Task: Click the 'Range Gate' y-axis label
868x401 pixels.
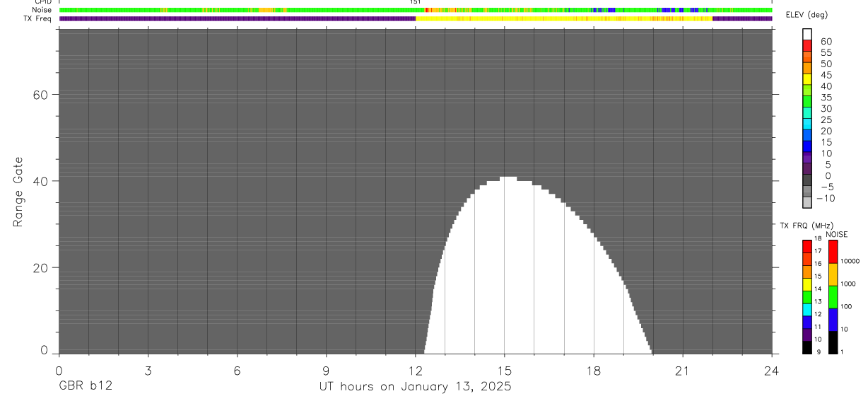Action: [18, 192]
